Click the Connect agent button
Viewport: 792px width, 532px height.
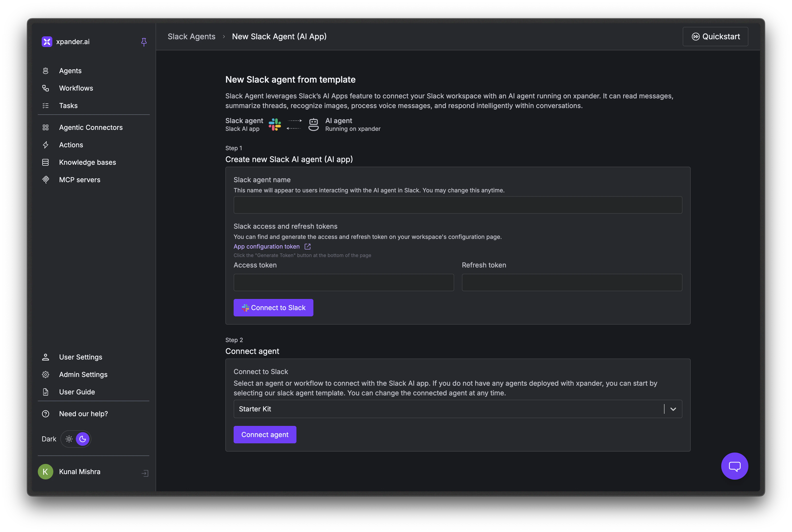265,434
